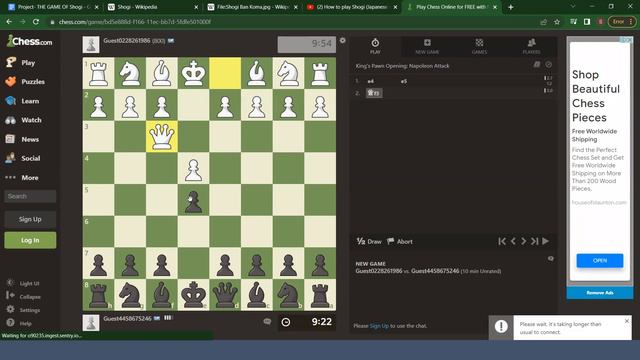This screenshot has height=360, width=640.
Task: Focus the sidebar Search field
Action: [30, 196]
